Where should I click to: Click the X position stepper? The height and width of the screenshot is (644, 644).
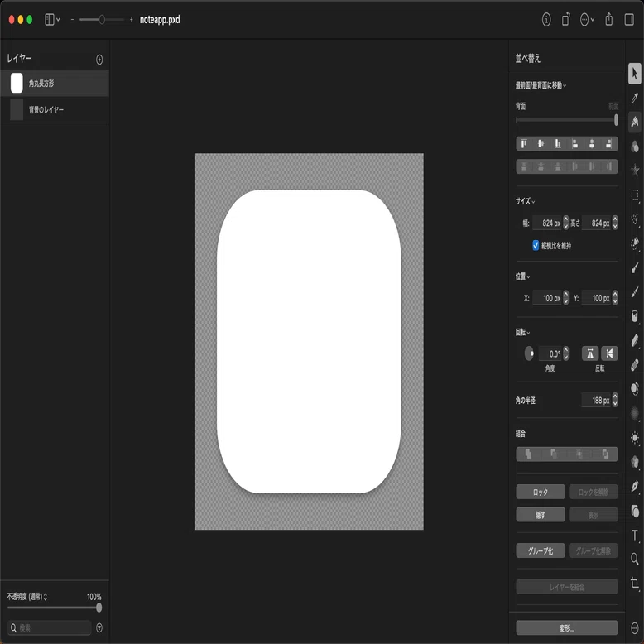point(565,298)
